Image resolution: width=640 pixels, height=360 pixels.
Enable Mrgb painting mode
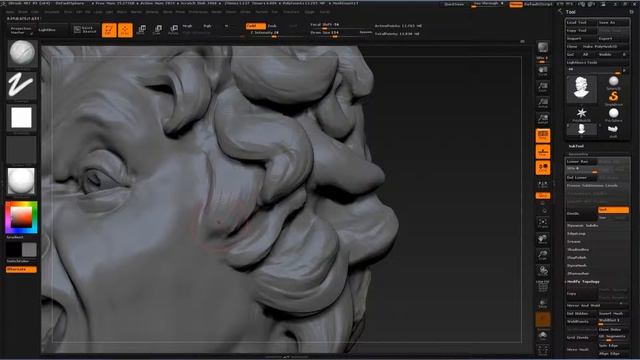[187, 26]
